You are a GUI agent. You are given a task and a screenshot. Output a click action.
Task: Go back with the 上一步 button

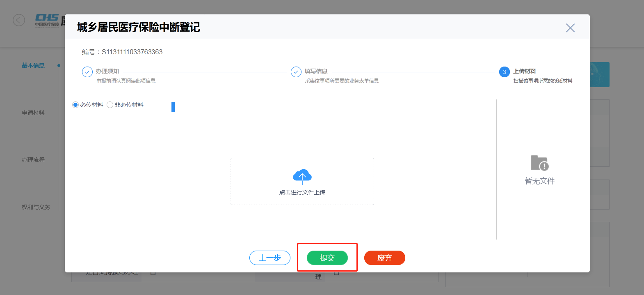(x=270, y=258)
